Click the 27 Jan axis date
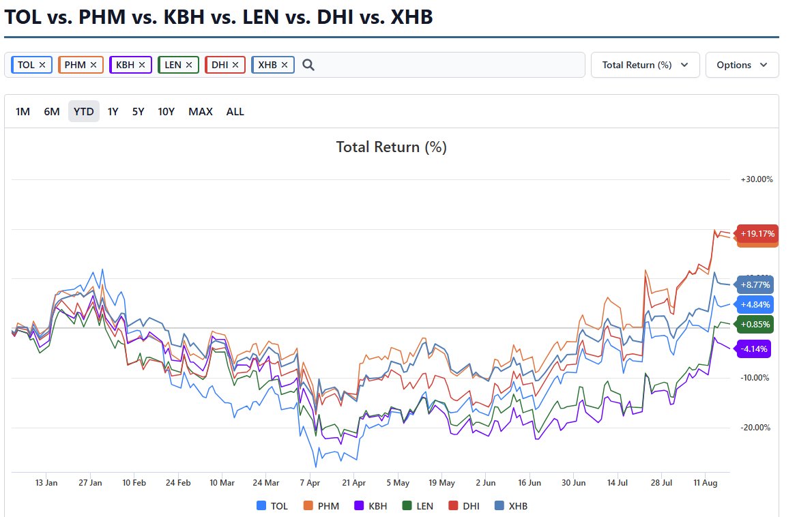The width and height of the screenshot is (812, 517). pos(90,483)
